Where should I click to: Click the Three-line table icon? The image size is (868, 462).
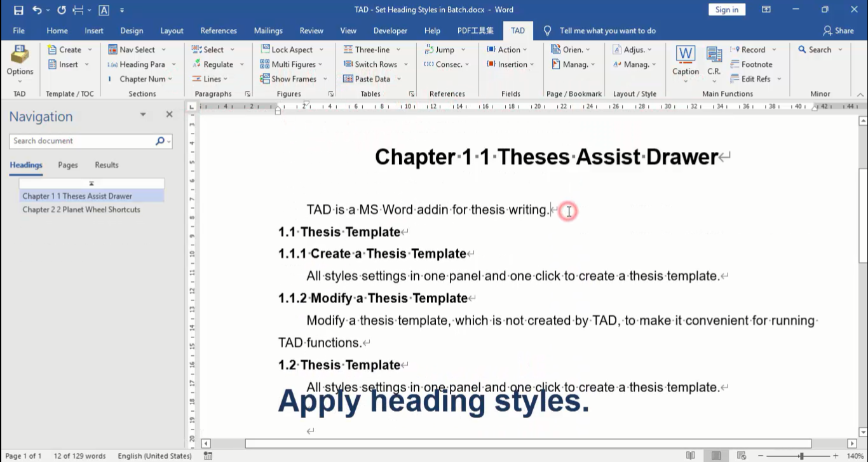tap(348, 50)
